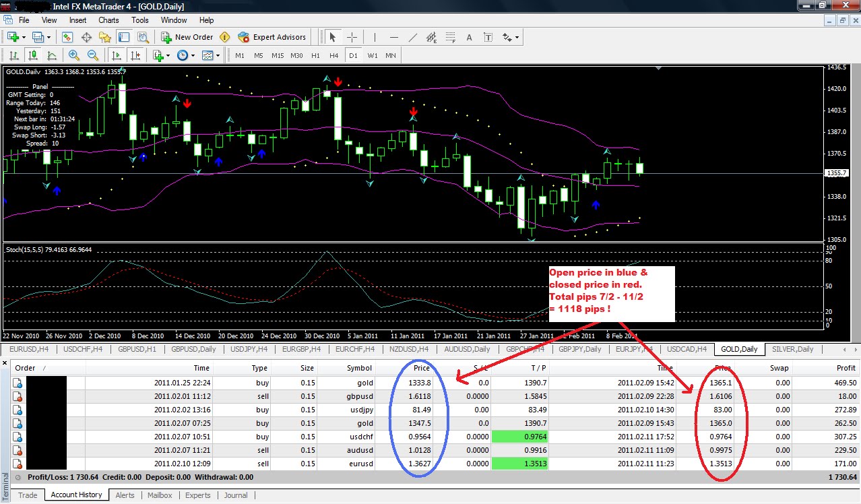Image resolution: width=861 pixels, height=504 pixels.
Task: Expand the Arrows tool dropdown arrow
Action: click(x=517, y=37)
